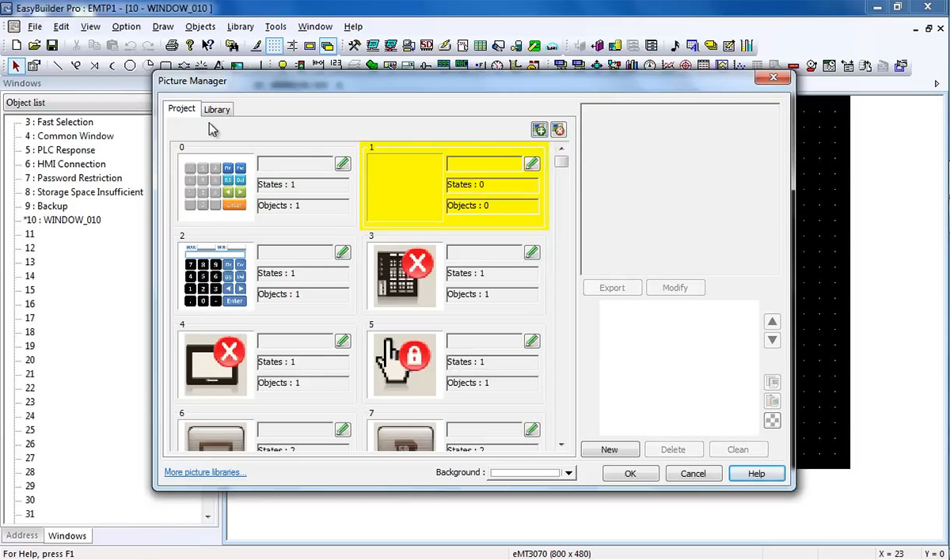This screenshot has height=560, width=950.
Task: Click the Background color swatch field
Action: pos(526,473)
